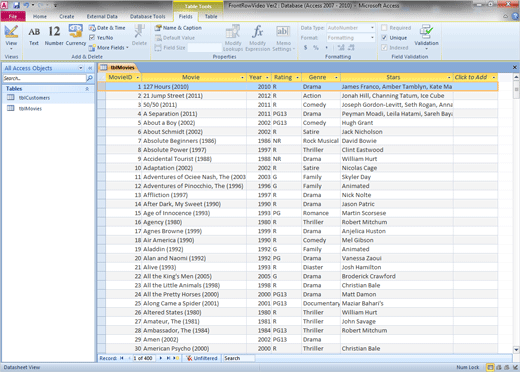Image resolution: width=520 pixels, height=372 pixels.
Task: Add a Yes/No field
Action: [101, 38]
